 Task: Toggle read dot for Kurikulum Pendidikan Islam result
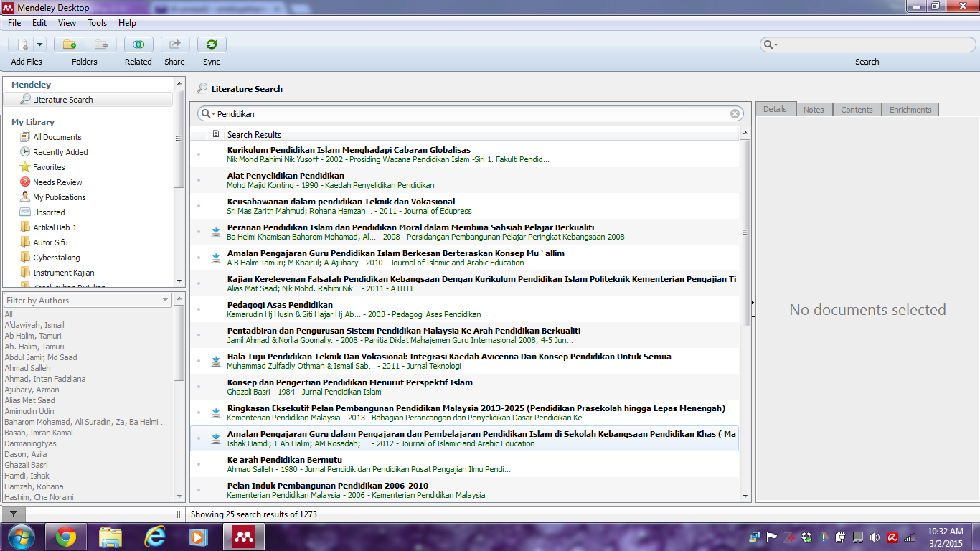tap(199, 154)
